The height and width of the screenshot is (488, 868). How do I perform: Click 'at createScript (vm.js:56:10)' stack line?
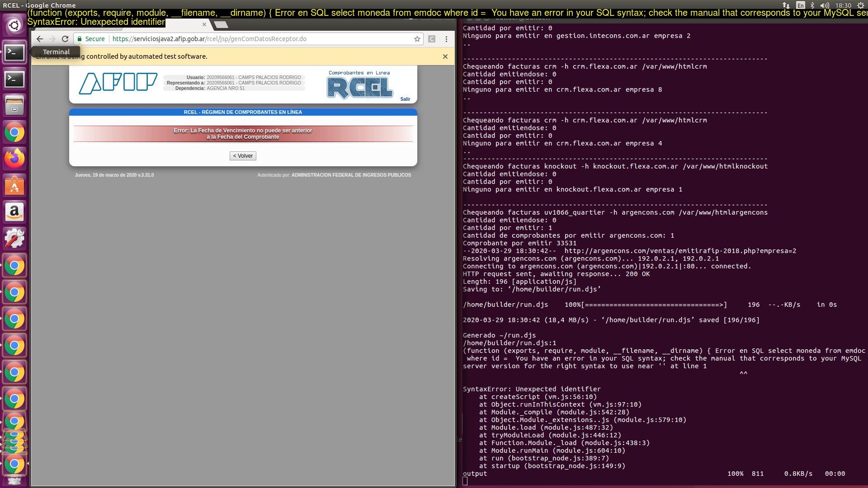(x=538, y=397)
